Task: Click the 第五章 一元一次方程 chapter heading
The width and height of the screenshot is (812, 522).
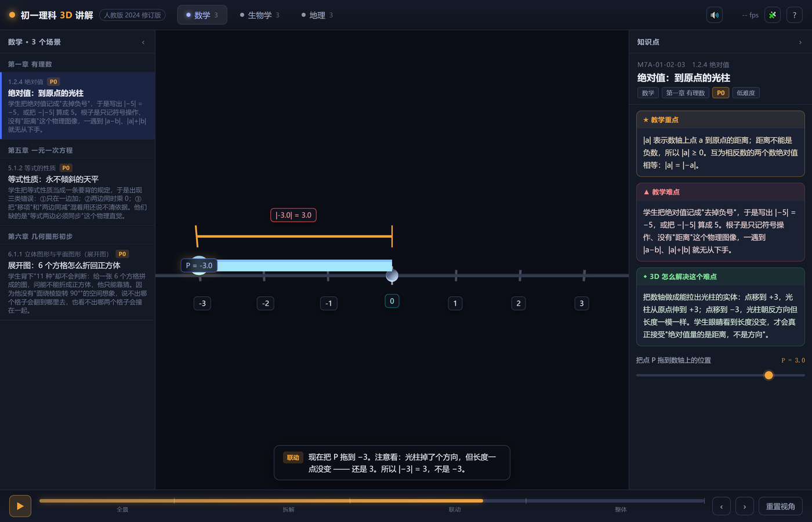Action: click(x=41, y=150)
